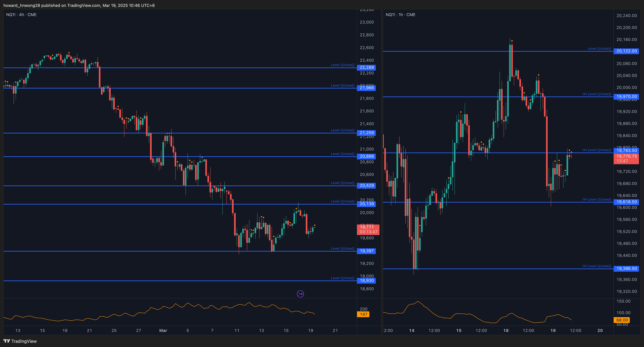The width and height of the screenshot is (644, 347).
Task: Expand the 19,396.50 1H level label
Action: [x=627, y=269]
